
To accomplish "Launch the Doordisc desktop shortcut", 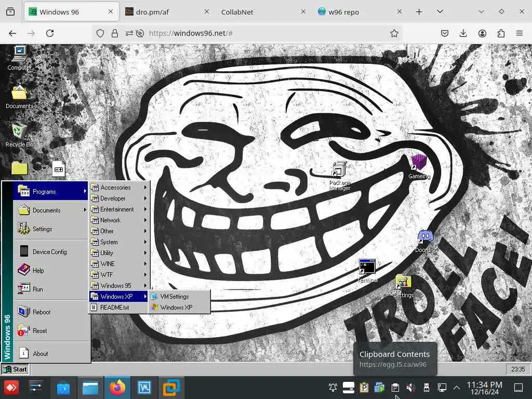I will pos(426,241).
